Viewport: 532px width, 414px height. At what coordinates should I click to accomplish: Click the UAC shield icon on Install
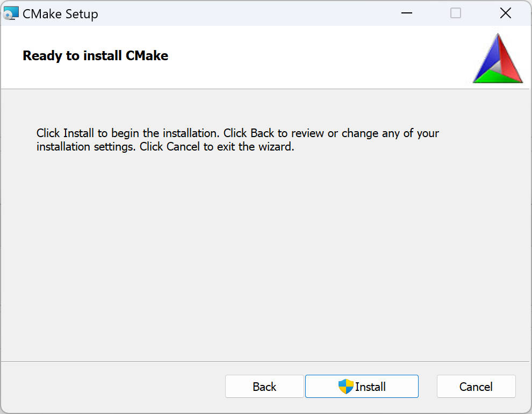(346, 387)
